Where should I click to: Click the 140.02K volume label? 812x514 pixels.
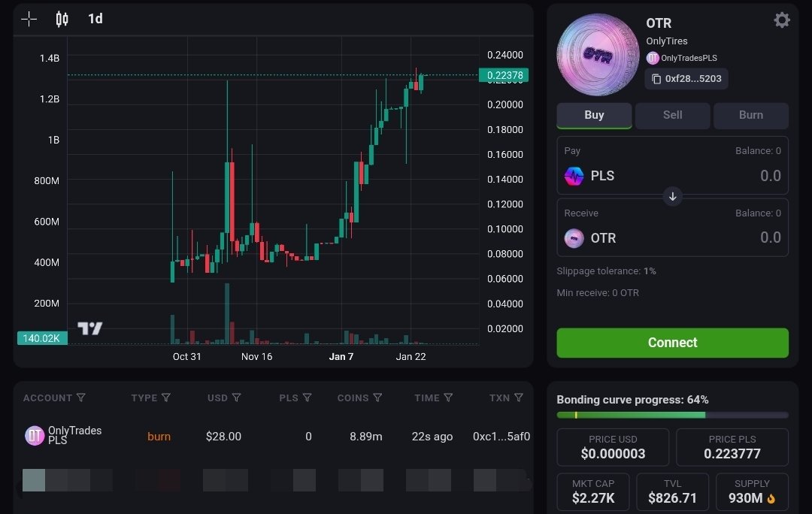click(42, 338)
